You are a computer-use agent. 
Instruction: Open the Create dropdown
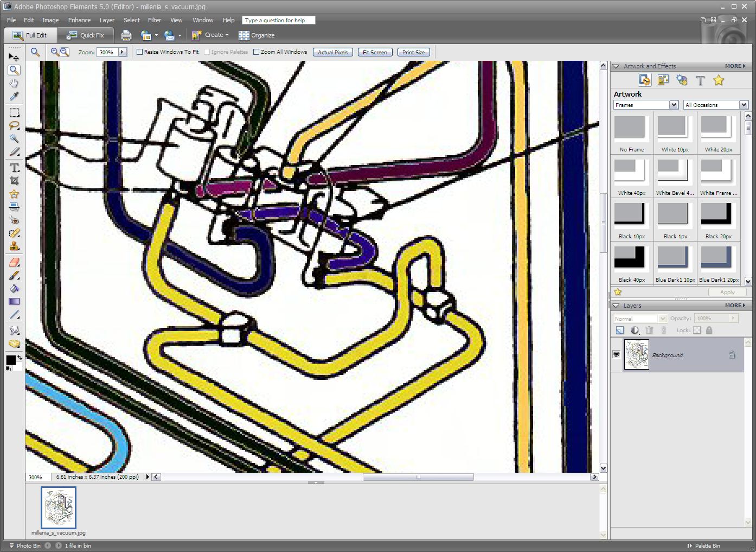click(x=210, y=35)
